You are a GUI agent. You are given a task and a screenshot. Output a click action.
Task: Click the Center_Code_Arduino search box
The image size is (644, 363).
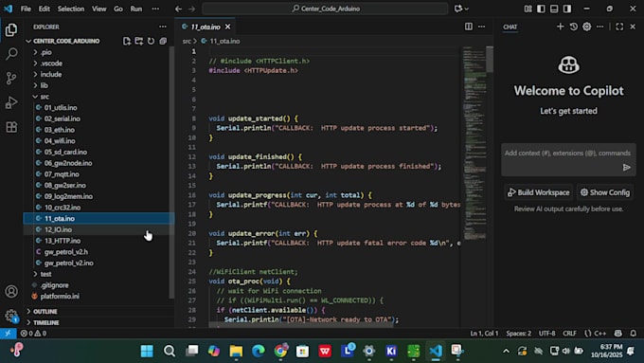pyautogui.click(x=325, y=9)
